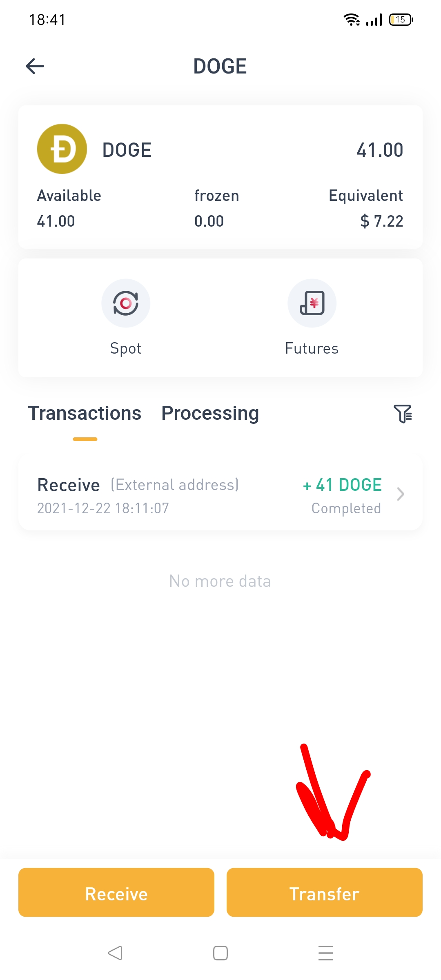Tap the orange Transfer button
This screenshot has width=441, height=980.
pyautogui.click(x=325, y=892)
